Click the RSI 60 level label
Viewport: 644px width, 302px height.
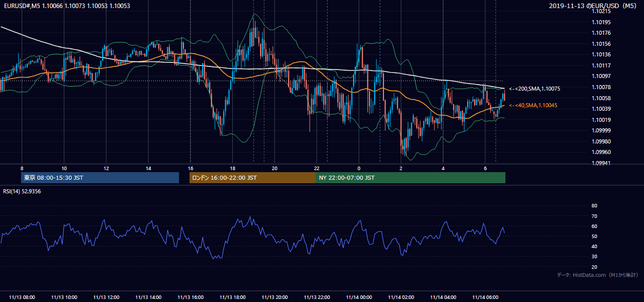(594, 226)
